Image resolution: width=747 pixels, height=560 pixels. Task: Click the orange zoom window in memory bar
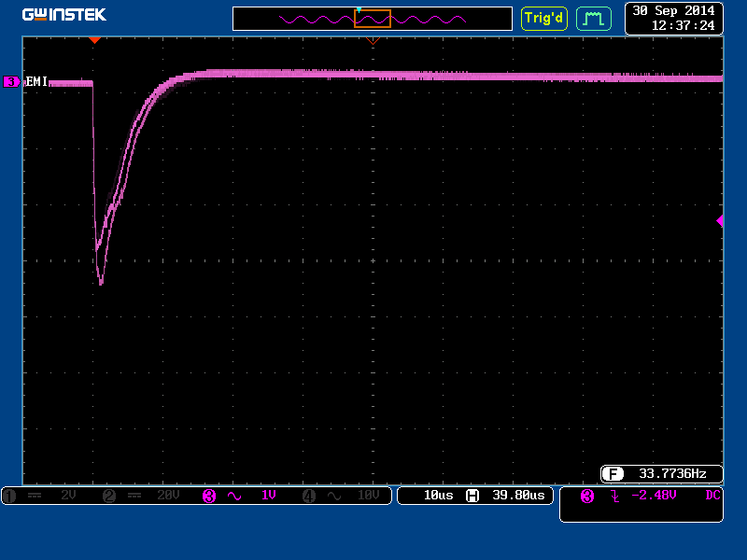(x=373, y=19)
